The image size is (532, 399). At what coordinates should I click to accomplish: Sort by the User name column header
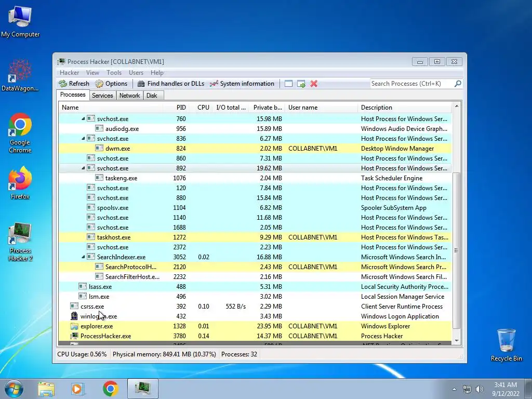tap(321, 108)
